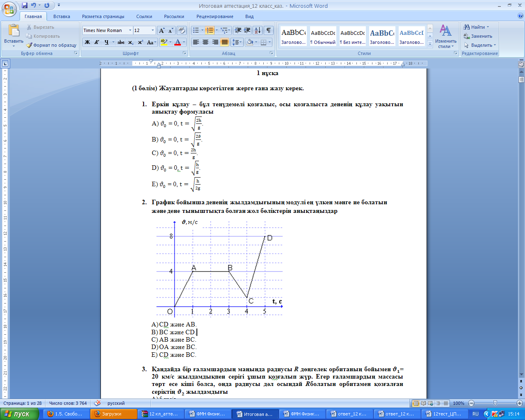Apply Без интервала style from gallery
Screen dimensions: 525x420
point(352,36)
